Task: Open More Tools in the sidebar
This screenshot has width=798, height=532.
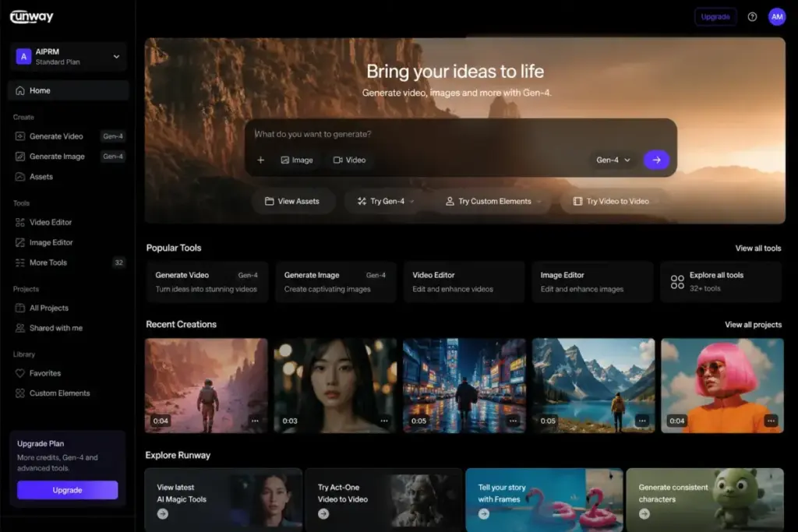Action: point(69,262)
